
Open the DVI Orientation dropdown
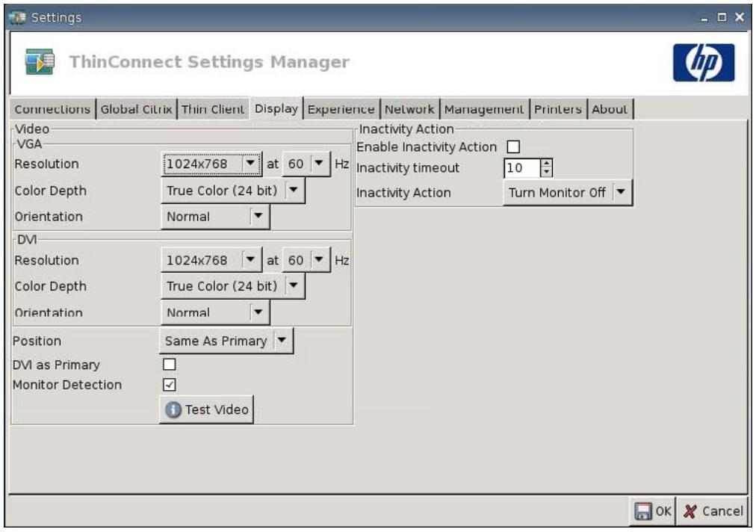click(x=215, y=312)
